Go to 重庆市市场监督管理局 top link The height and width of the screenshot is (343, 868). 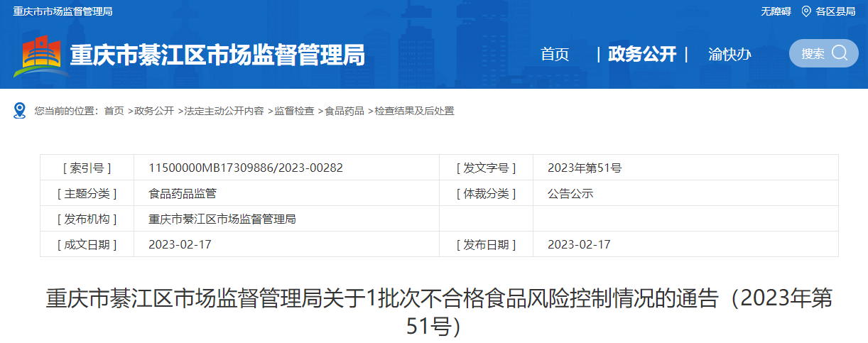pyautogui.click(x=63, y=11)
